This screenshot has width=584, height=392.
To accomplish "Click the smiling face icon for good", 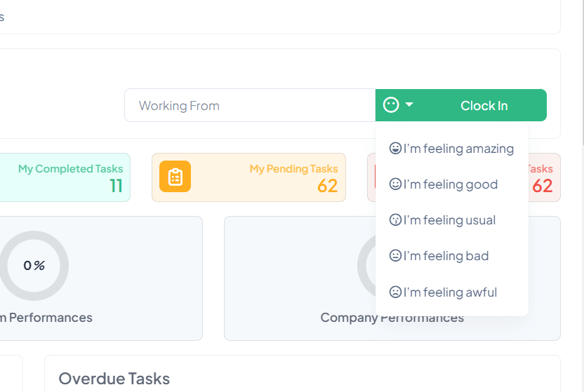I will 395,184.
